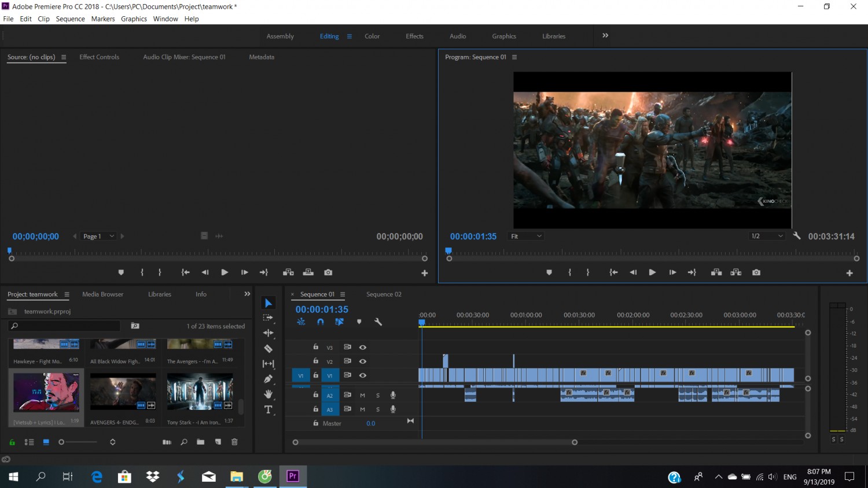The height and width of the screenshot is (488, 868).
Task: Play the Program monitor sequence
Action: (x=652, y=272)
